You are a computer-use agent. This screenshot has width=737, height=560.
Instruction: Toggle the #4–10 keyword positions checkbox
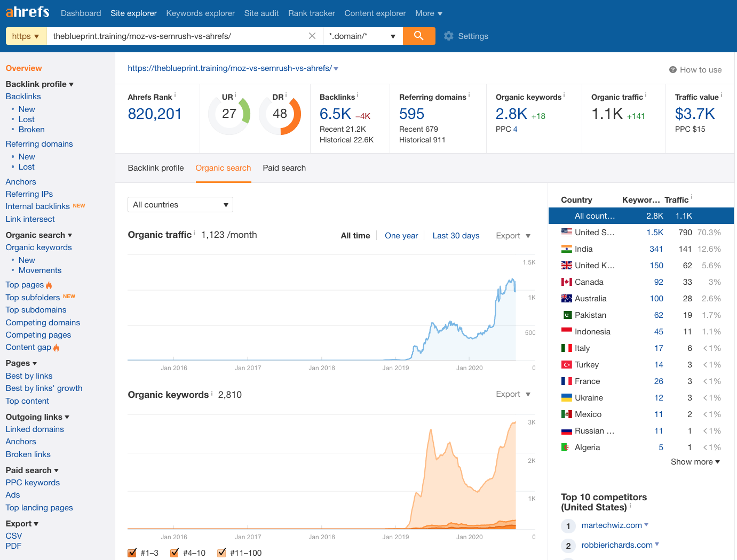175,553
